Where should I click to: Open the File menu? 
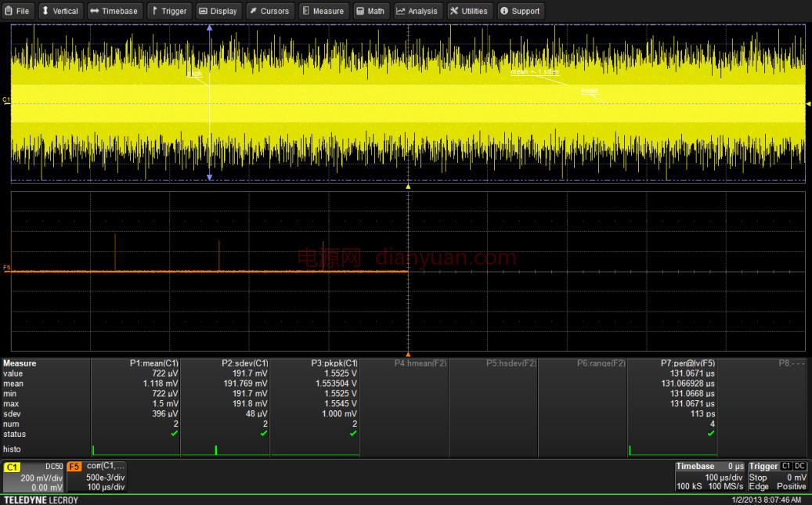[x=17, y=11]
